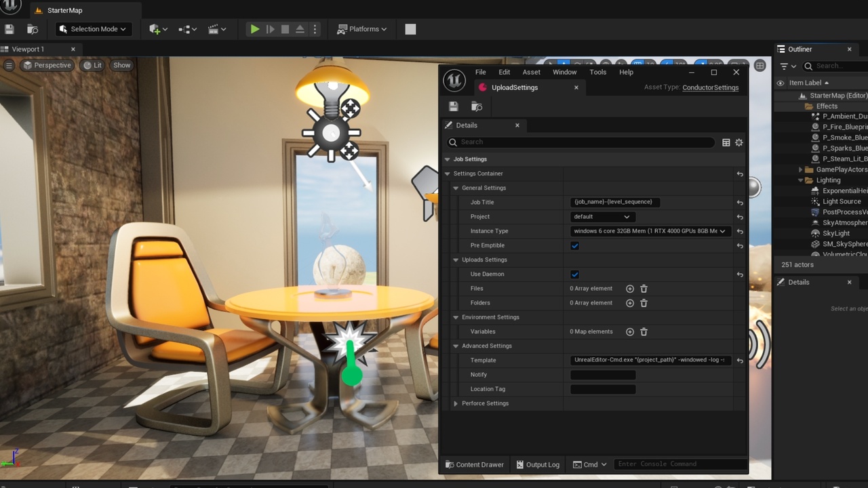This screenshot has height=488, width=868.
Task: Click the Skip frame play button
Action: tap(271, 29)
